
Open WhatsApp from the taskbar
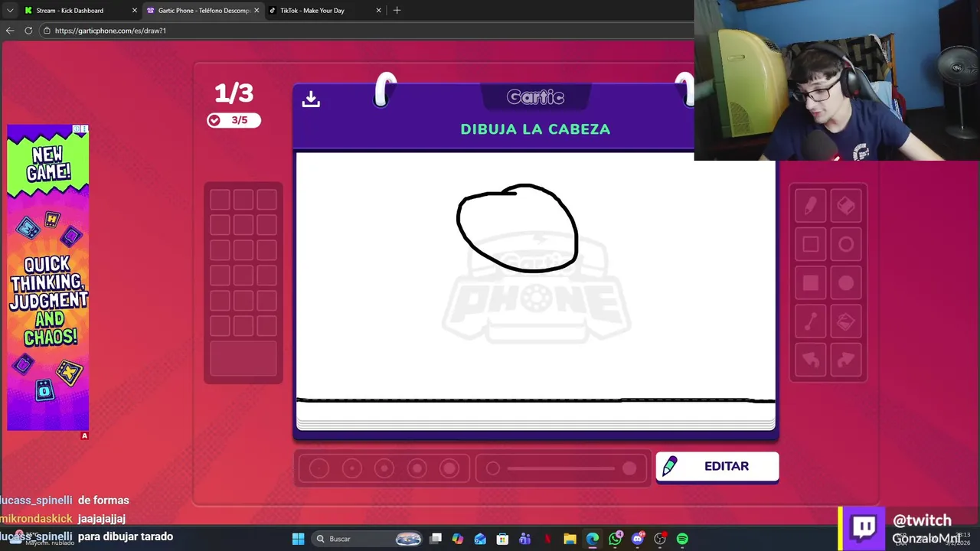[x=615, y=539]
